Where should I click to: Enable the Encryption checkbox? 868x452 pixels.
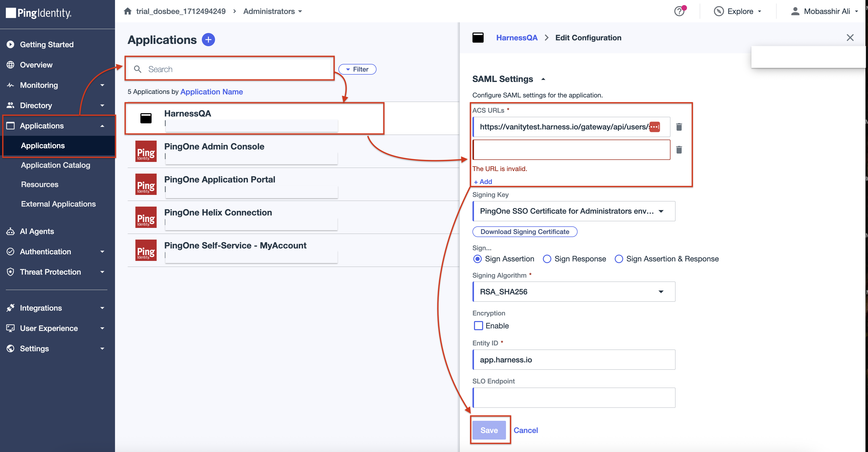point(478,326)
